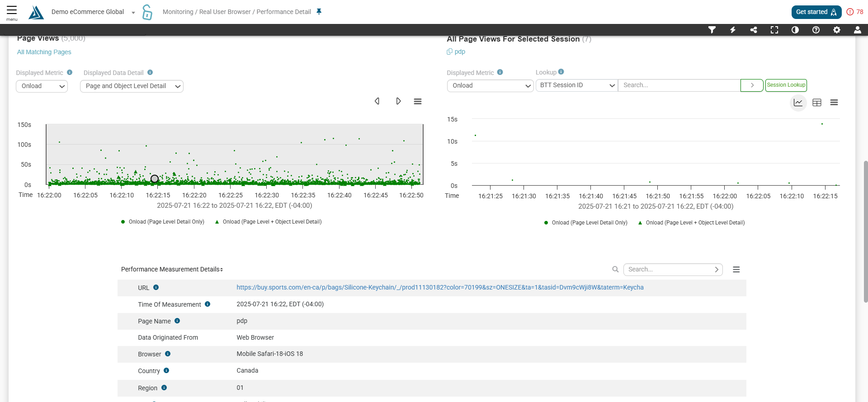Toggle left legend Onload Page Level + Object Level

(268, 222)
